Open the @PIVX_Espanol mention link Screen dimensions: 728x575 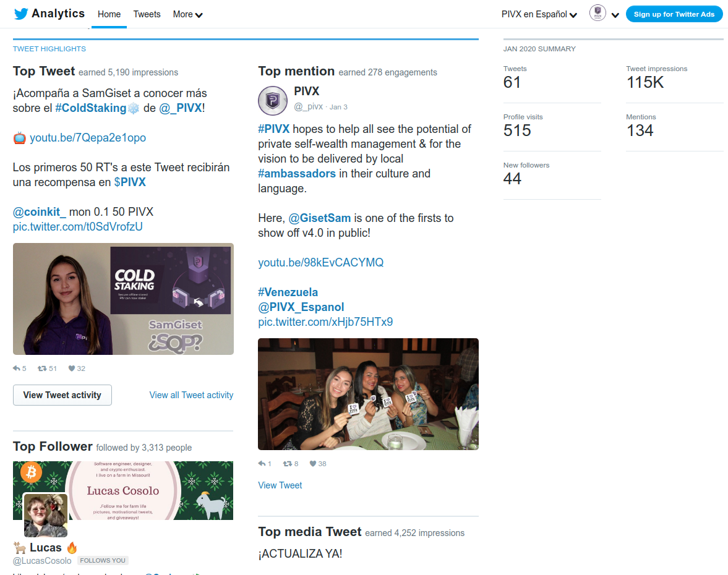(x=301, y=307)
